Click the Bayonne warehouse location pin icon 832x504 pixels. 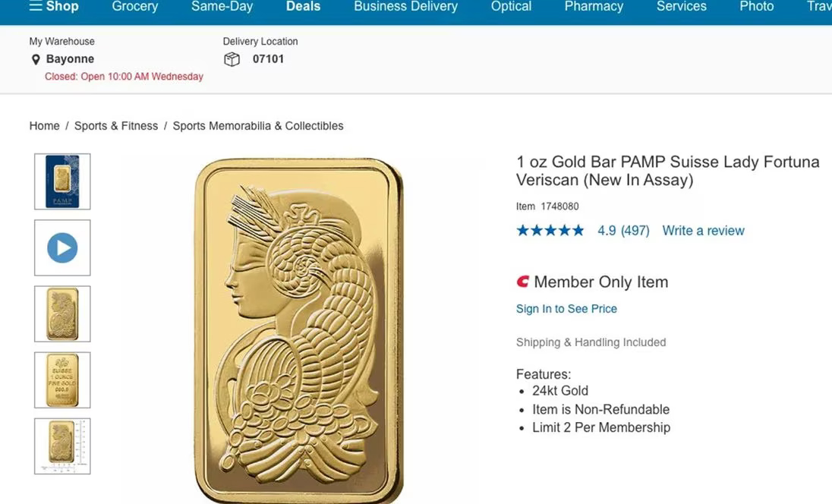click(36, 59)
